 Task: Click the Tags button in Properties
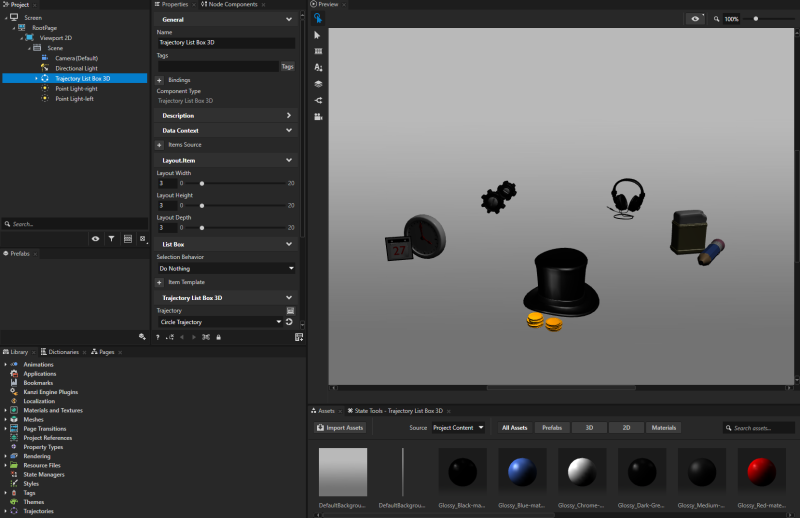point(287,66)
